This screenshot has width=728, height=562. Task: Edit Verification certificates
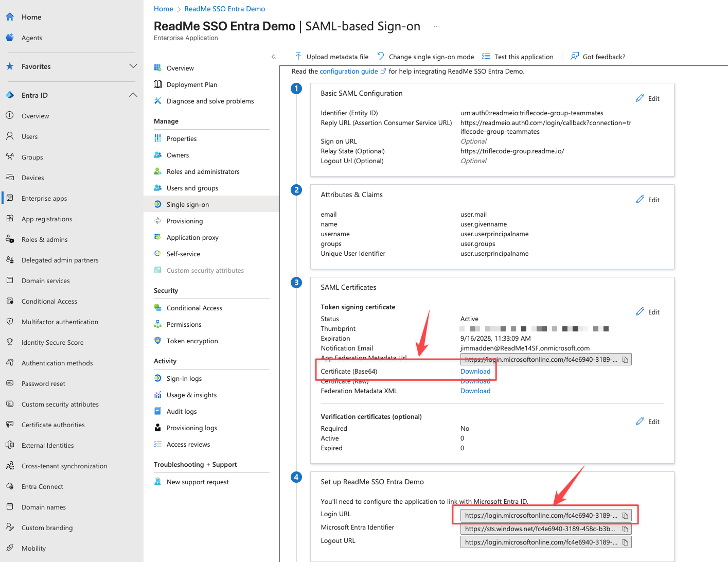point(648,421)
